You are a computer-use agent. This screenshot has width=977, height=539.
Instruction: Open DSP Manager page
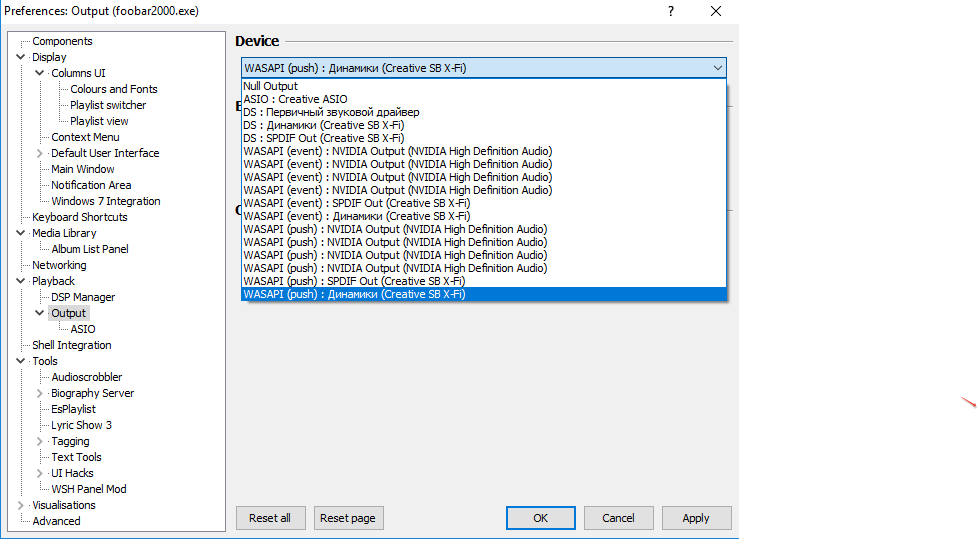point(83,297)
